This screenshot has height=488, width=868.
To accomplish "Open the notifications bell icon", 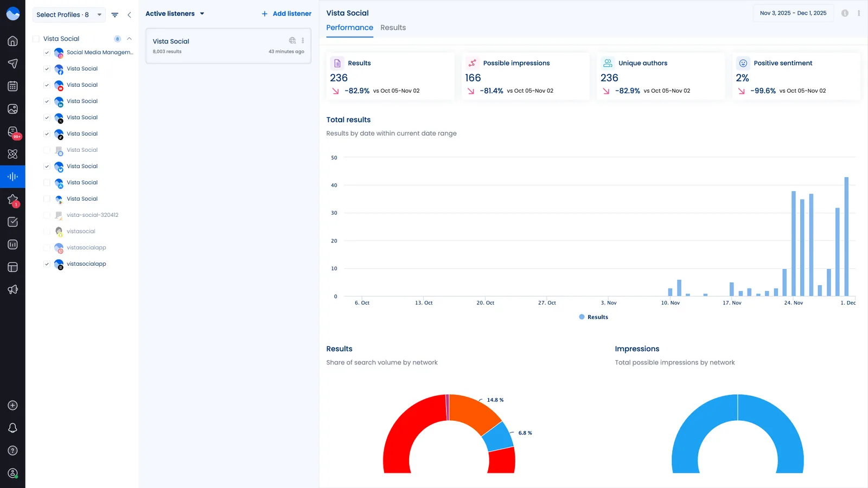I will point(12,427).
